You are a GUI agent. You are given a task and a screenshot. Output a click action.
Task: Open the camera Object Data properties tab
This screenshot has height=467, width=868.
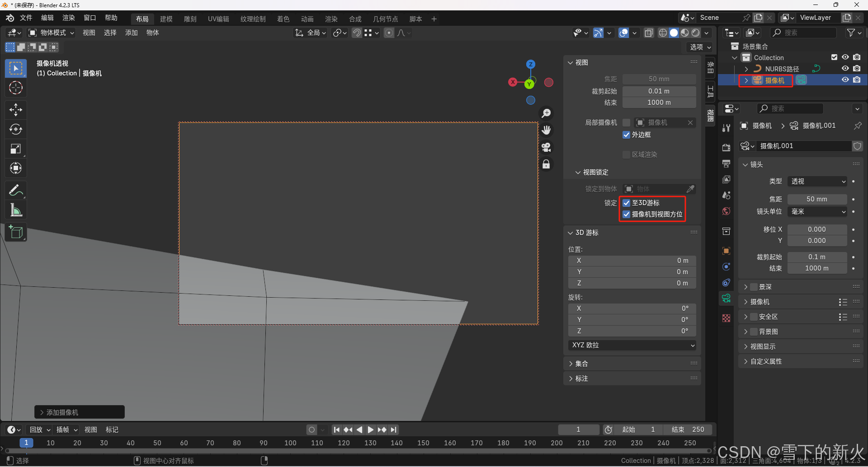pos(726,298)
